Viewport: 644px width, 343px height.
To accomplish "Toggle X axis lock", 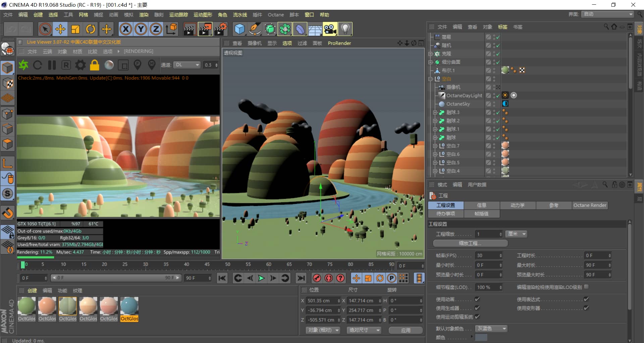I will pyautogui.click(x=126, y=29).
